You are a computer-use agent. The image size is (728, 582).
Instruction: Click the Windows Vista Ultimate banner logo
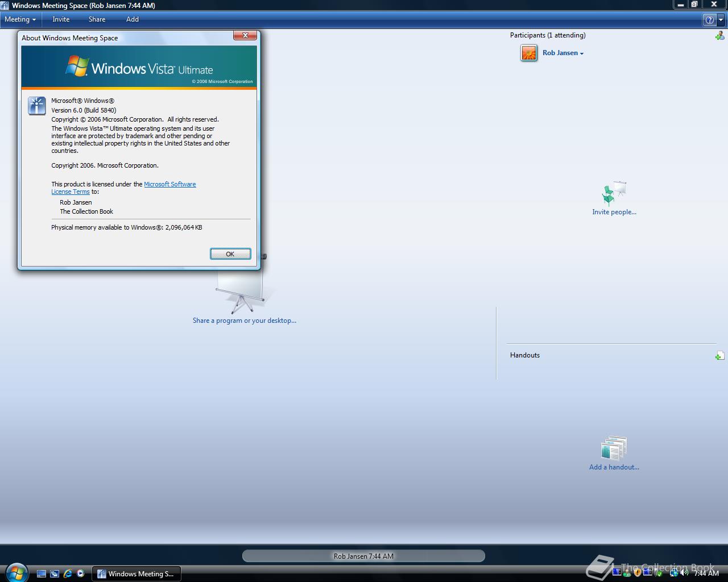click(x=139, y=67)
